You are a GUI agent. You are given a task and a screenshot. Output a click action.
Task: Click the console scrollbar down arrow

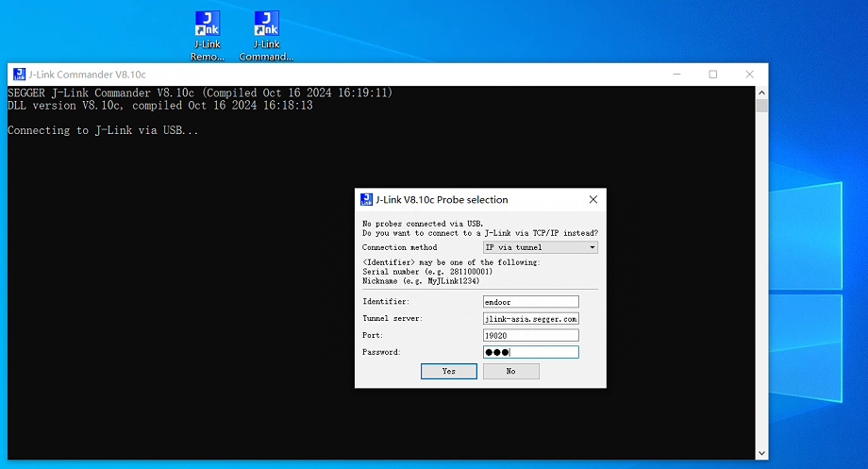pyautogui.click(x=761, y=454)
